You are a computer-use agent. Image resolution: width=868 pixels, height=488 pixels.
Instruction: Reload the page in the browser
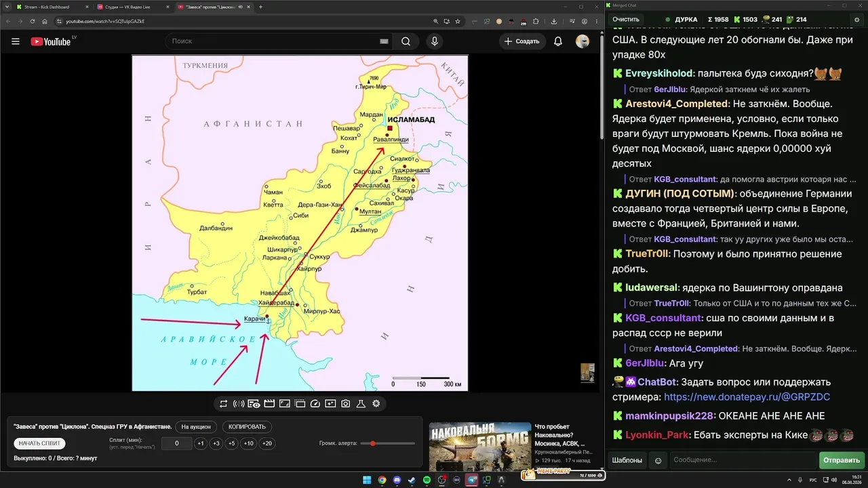[x=32, y=21]
